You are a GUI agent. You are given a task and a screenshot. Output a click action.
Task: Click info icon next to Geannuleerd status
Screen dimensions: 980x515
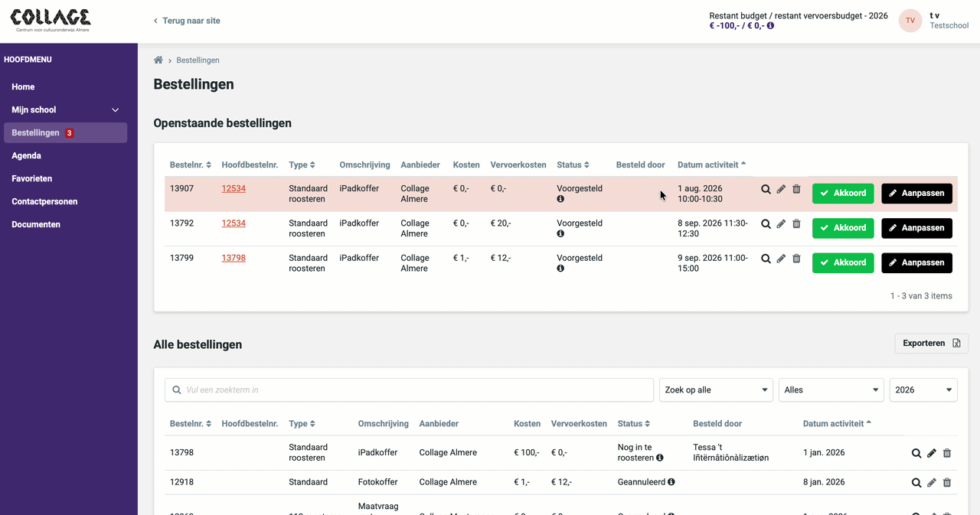671,482
